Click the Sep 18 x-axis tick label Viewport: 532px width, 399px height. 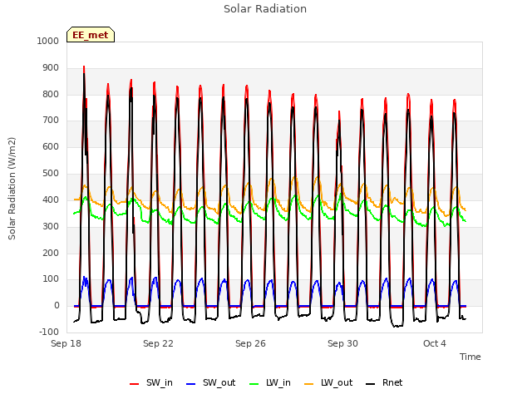pos(66,343)
